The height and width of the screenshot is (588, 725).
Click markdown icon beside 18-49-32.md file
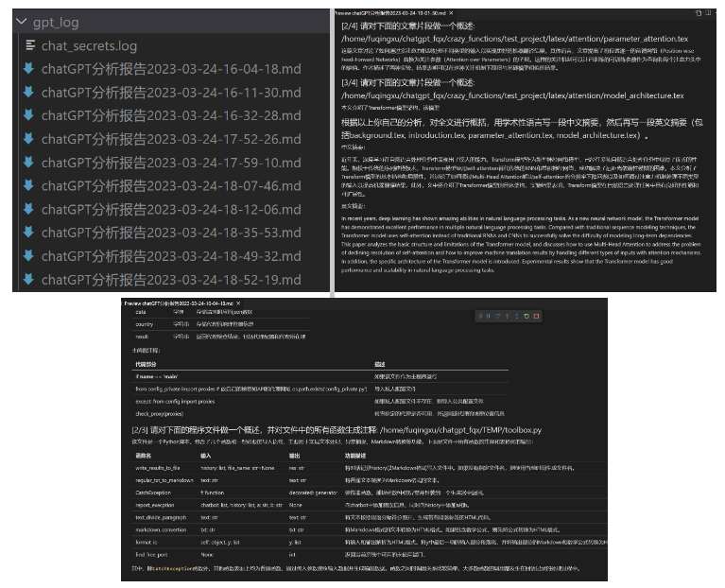click(28, 255)
